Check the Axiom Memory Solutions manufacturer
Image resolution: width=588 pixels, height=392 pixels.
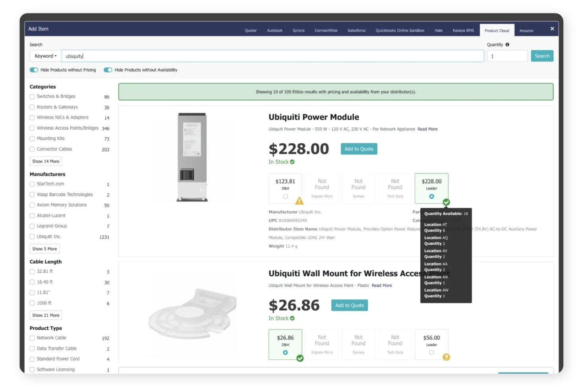point(32,205)
